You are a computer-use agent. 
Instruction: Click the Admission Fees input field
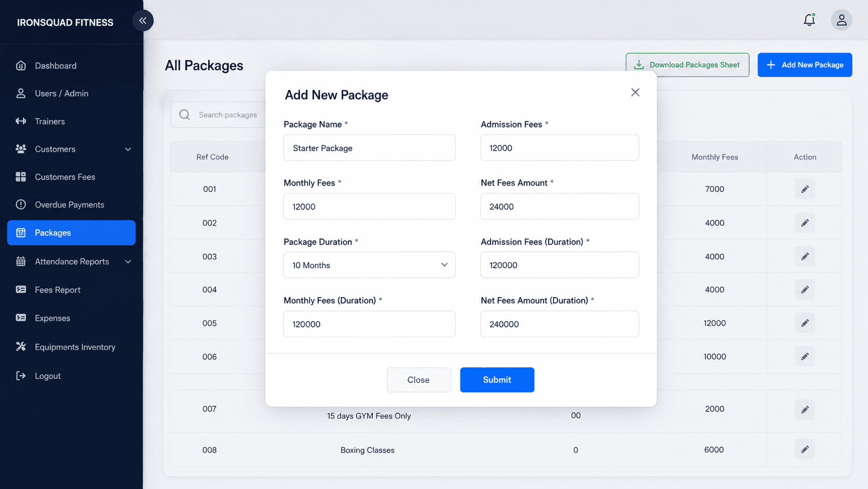coord(560,148)
